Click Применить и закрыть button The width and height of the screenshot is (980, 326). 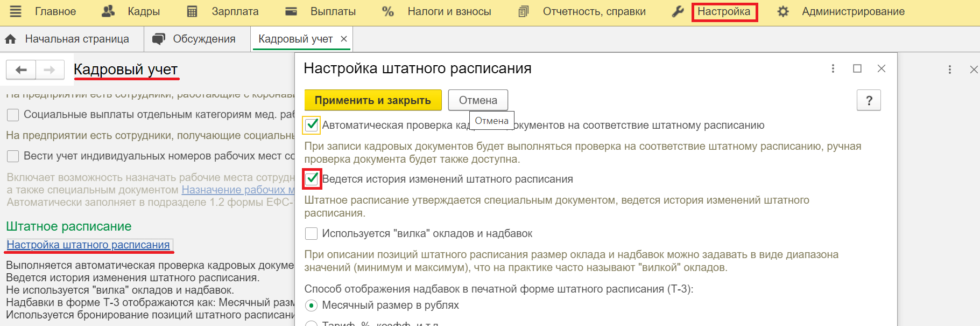373,100
